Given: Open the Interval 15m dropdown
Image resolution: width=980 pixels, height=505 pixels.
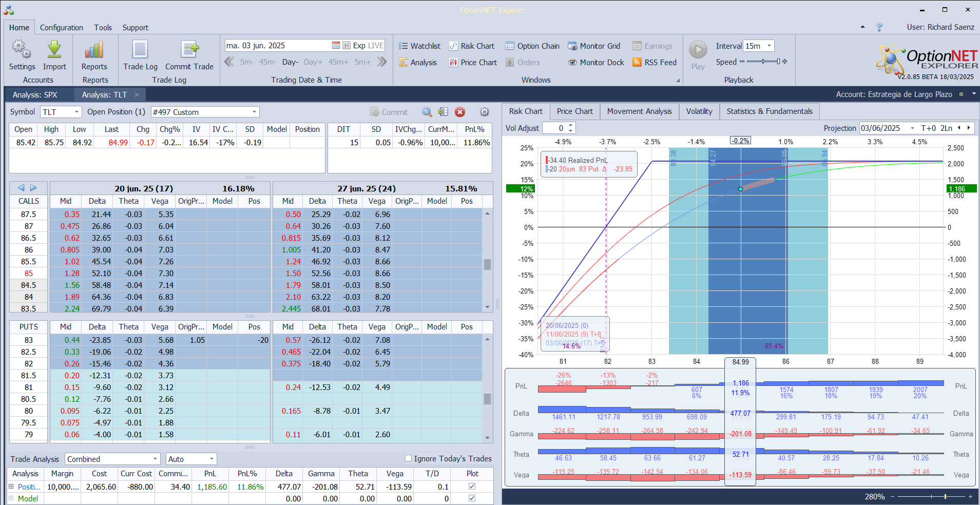Looking at the screenshot, I should 769,46.
